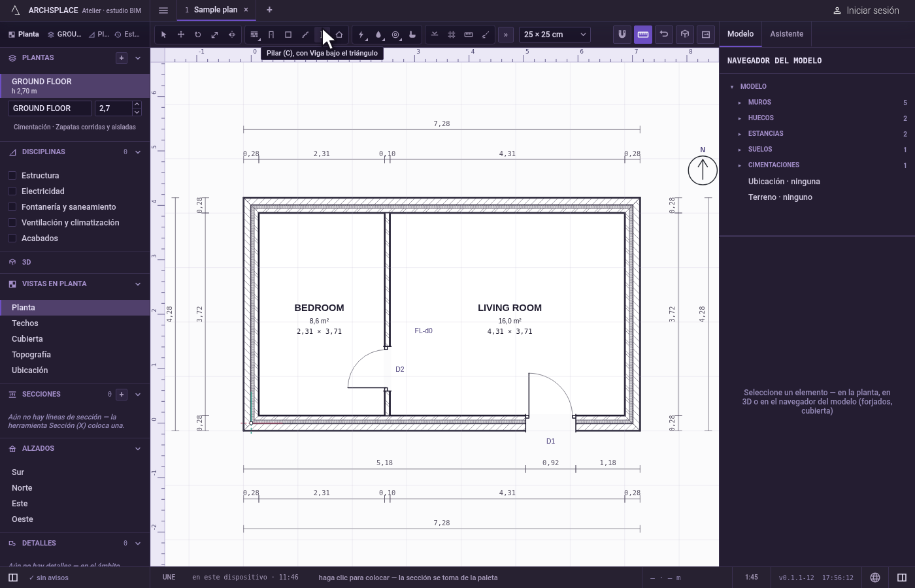Collapse the PLANTAS section chevron
The width and height of the screenshot is (915, 588).
138,58
